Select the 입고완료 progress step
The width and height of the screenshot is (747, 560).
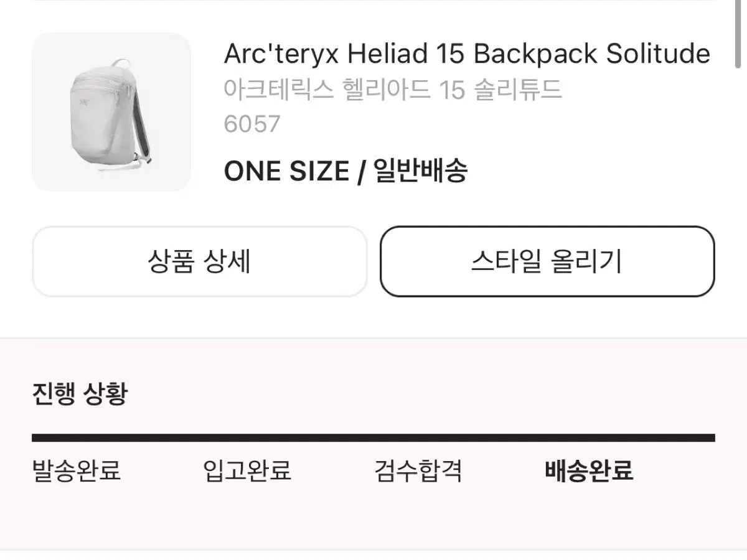(x=247, y=471)
